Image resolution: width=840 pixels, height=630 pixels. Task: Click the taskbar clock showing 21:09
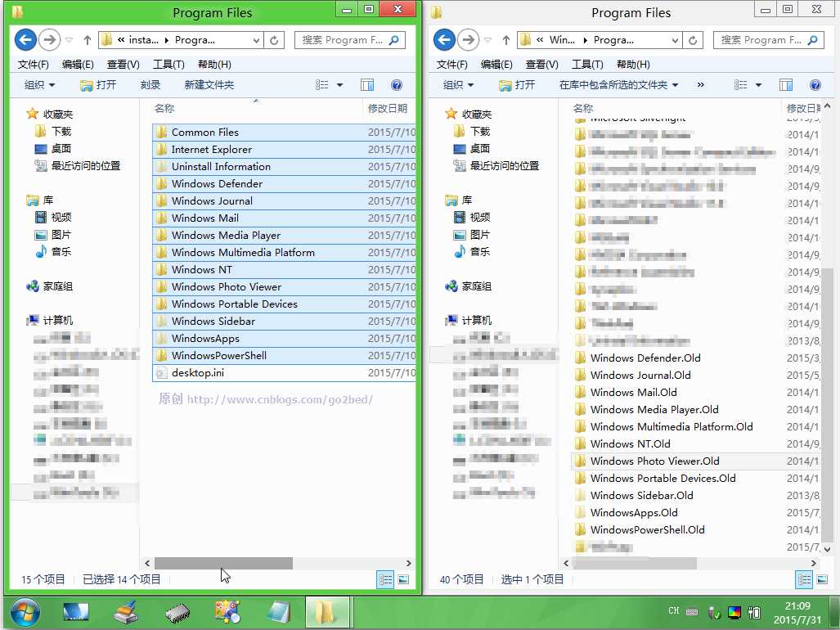pyautogui.click(x=797, y=613)
